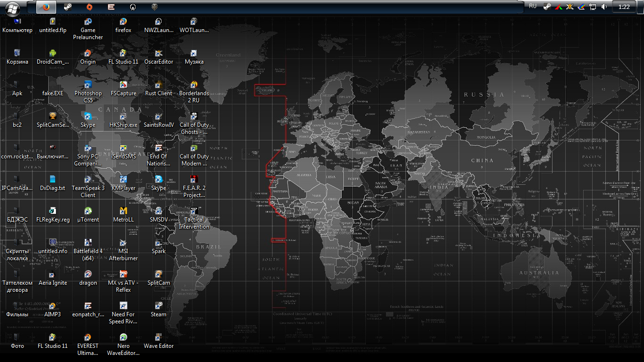Open the Windows Start menu orb
The height and width of the screenshot is (362, 644).
click(13, 7)
